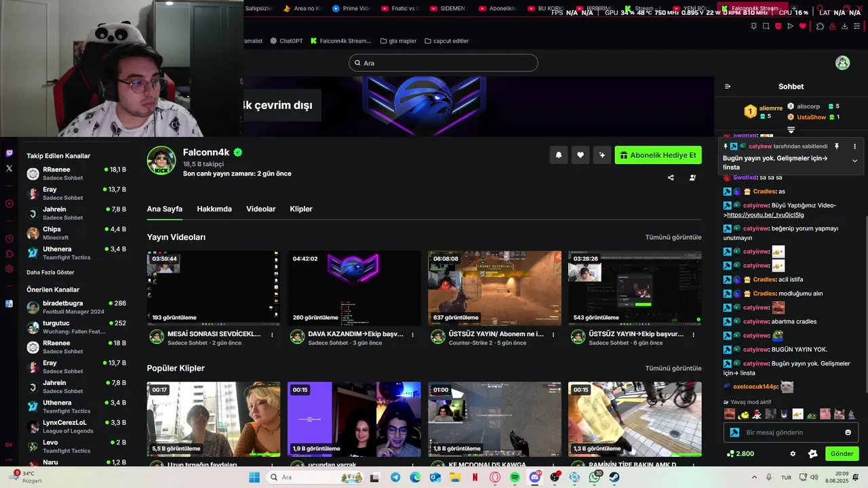Show more followed channels via Daha Fazla Göster

(x=50, y=272)
